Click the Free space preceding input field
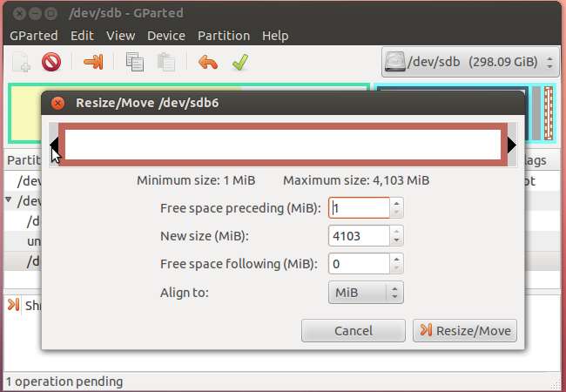This screenshot has height=392, width=566. 359,208
